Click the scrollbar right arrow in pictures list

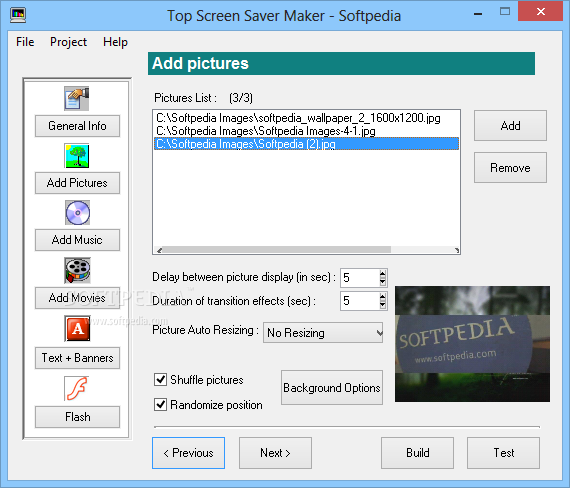[457, 250]
